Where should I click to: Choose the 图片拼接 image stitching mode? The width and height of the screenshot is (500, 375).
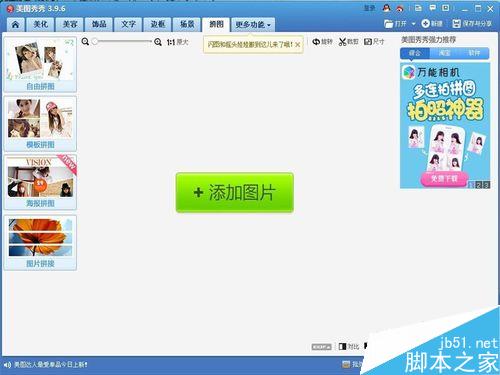[x=40, y=243]
